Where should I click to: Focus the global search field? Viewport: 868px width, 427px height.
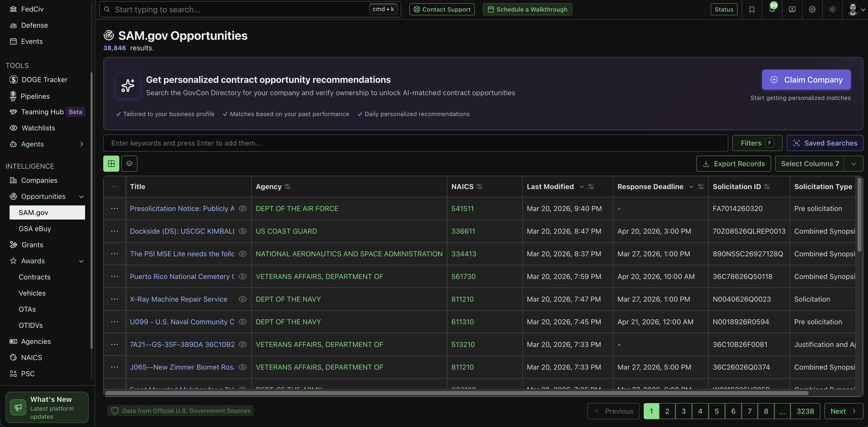pyautogui.click(x=250, y=9)
